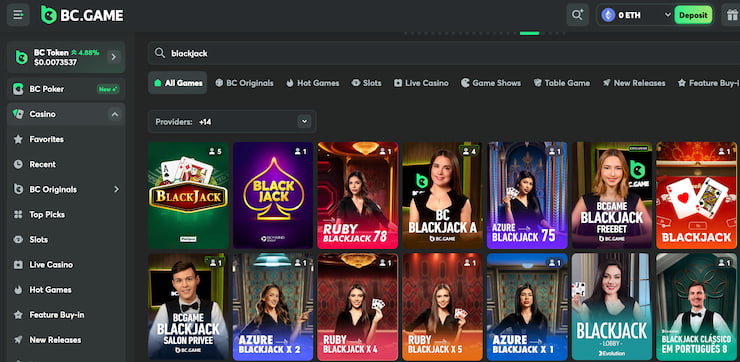Open the hamburger menu icon

(x=18, y=15)
